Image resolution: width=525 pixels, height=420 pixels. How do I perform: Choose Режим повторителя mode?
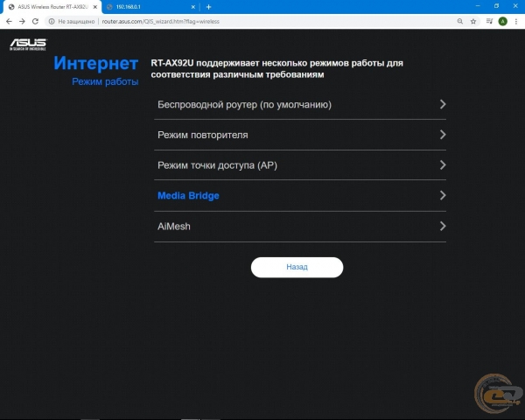pos(300,135)
